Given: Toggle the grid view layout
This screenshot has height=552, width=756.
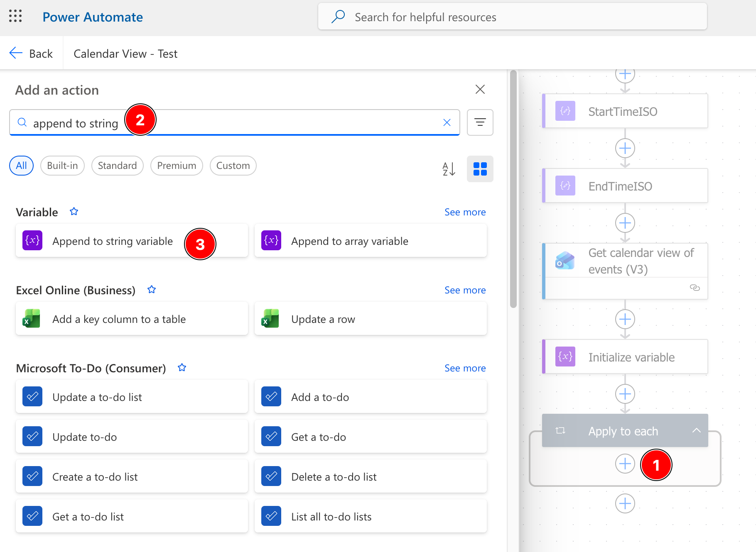Looking at the screenshot, I should click(x=480, y=169).
